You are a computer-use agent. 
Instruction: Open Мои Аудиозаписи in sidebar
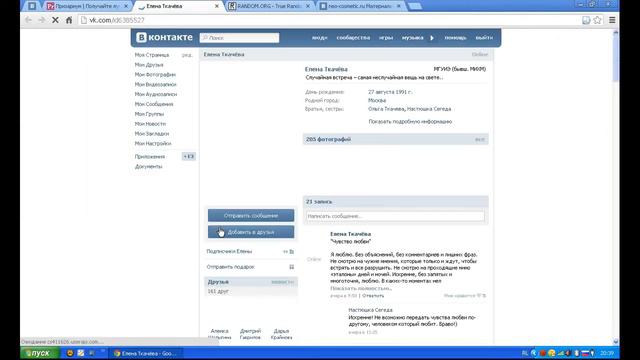click(156, 94)
